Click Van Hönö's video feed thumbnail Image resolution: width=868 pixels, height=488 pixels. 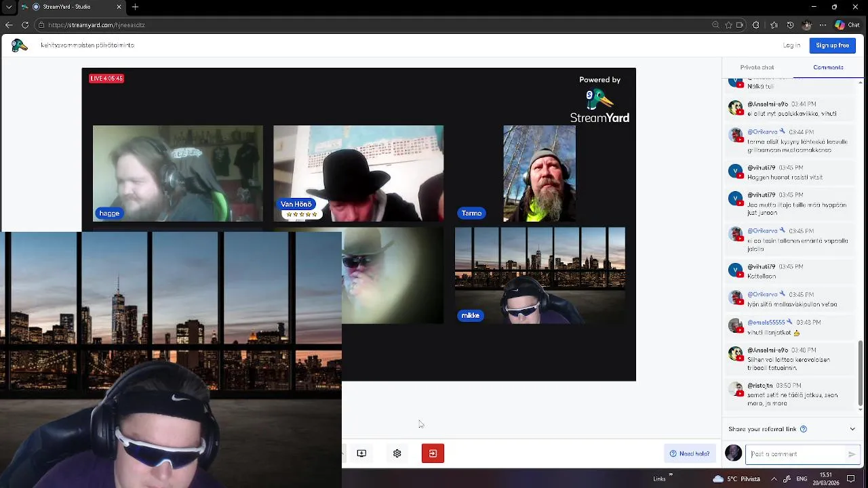pyautogui.click(x=359, y=174)
